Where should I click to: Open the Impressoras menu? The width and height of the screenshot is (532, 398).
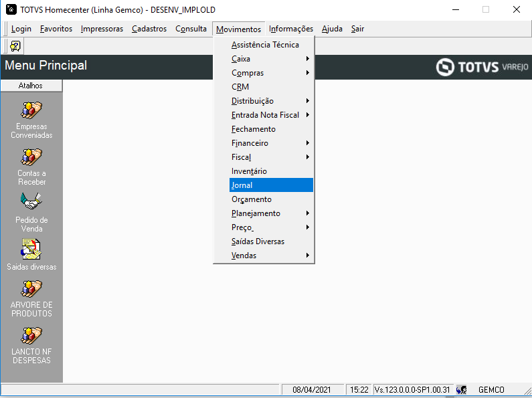(x=102, y=29)
